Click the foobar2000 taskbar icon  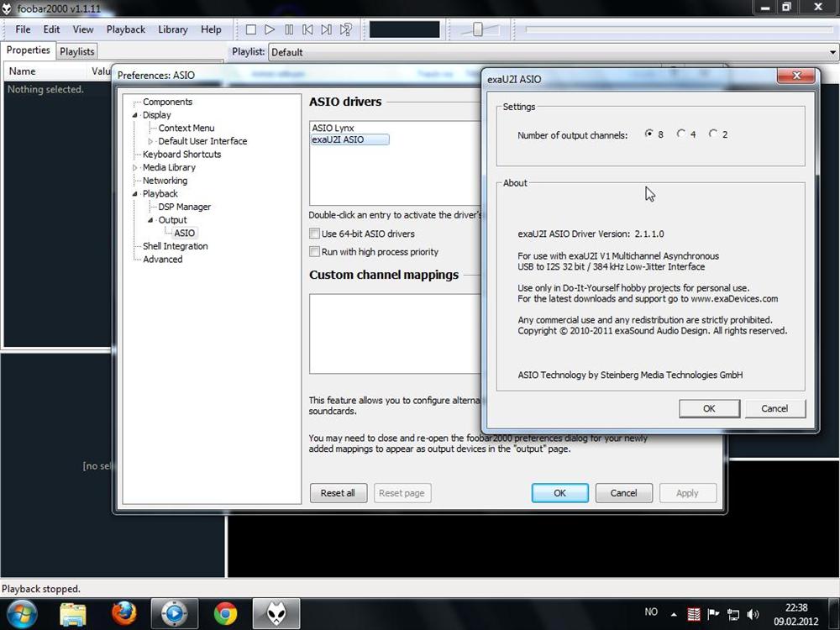coord(276,613)
